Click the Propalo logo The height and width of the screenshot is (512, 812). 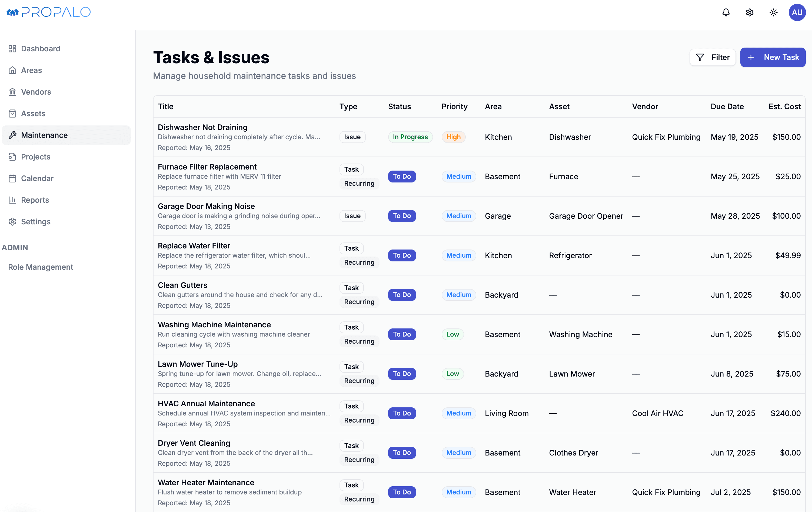point(49,12)
